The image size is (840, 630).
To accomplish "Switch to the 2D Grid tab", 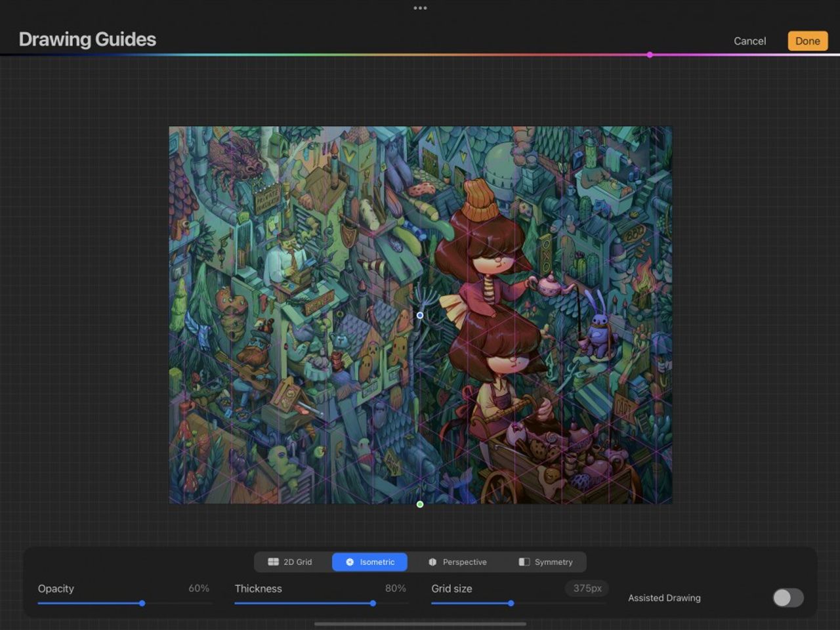I will coord(290,562).
